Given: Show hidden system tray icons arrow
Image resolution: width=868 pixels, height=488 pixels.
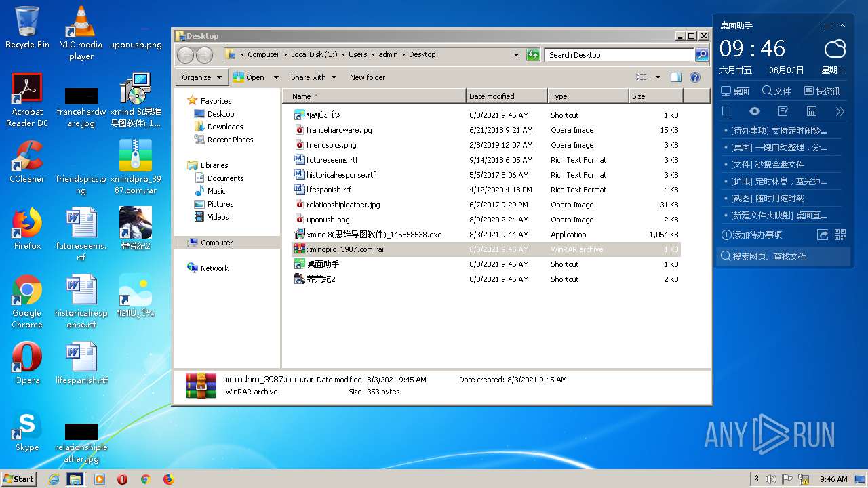Looking at the screenshot, I should click(756, 479).
